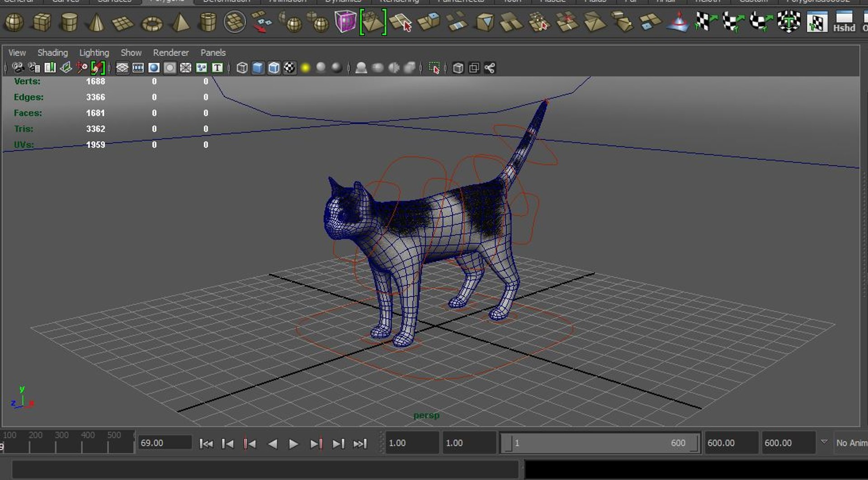
Task: Play the animation forward
Action: pyautogui.click(x=293, y=444)
